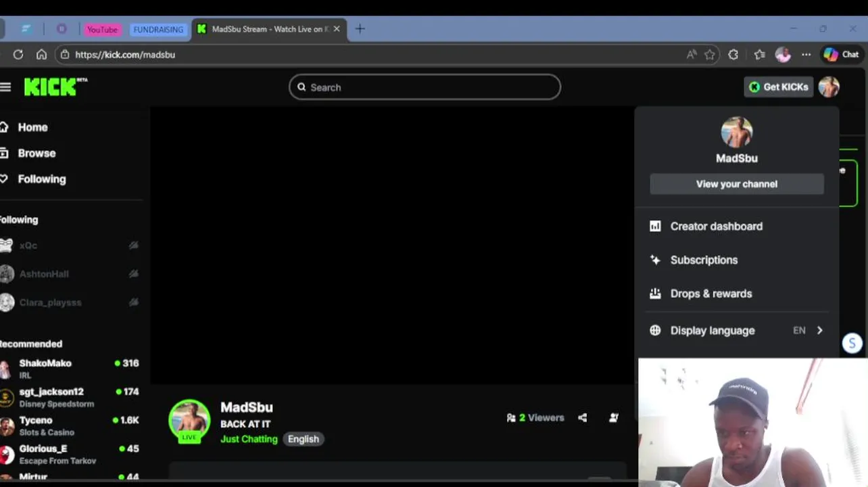Click the follow icon beside share
The image size is (868, 487).
[x=614, y=418]
